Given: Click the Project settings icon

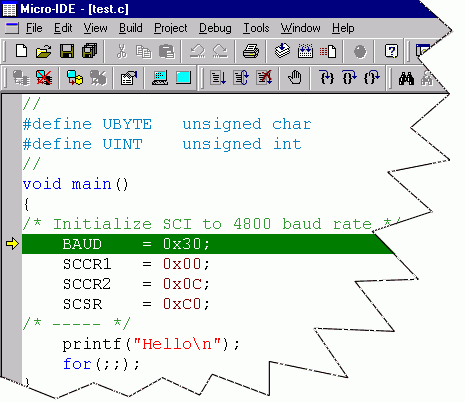Looking at the screenshot, I should tap(129, 78).
